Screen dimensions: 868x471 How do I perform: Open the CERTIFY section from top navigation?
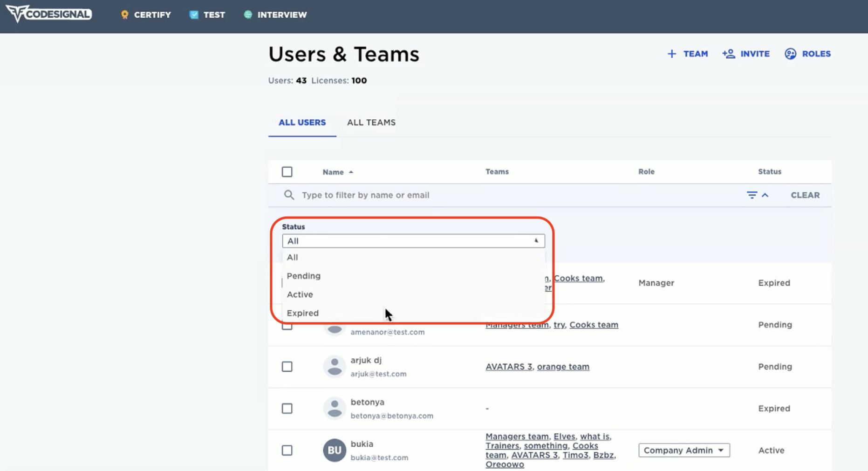click(x=145, y=14)
